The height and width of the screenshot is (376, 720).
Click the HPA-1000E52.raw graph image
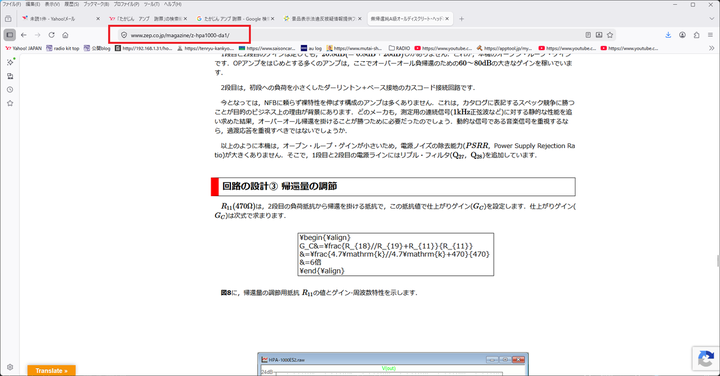(x=393, y=365)
